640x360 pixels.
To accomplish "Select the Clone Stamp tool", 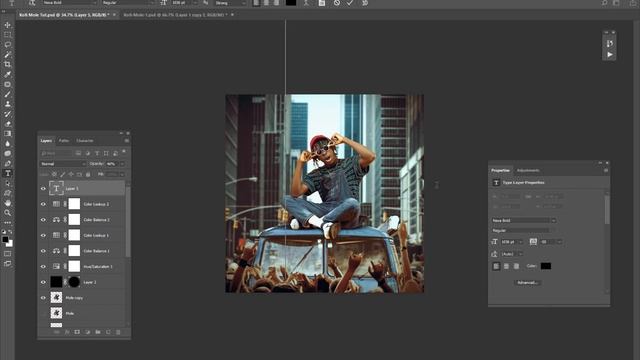I will tap(7, 104).
